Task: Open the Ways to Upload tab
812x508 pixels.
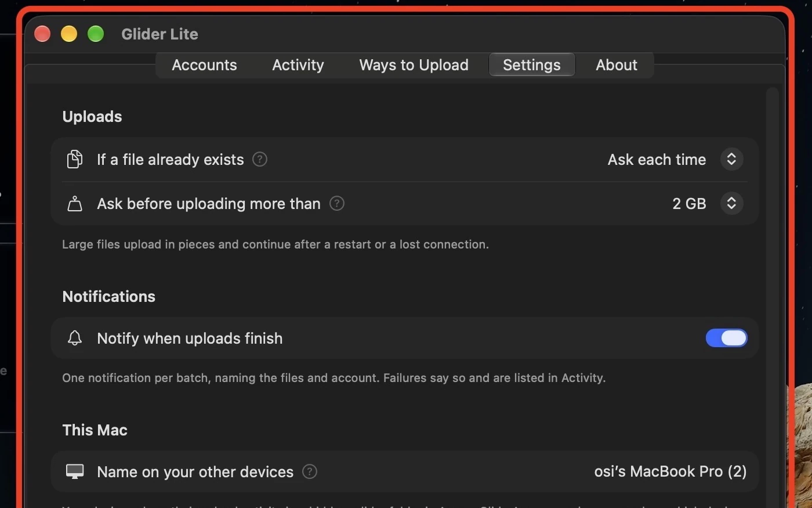Action: click(x=414, y=65)
